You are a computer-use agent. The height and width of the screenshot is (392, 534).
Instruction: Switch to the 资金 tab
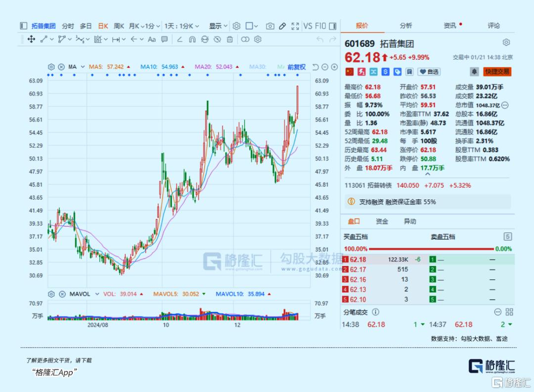[x=382, y=221]
